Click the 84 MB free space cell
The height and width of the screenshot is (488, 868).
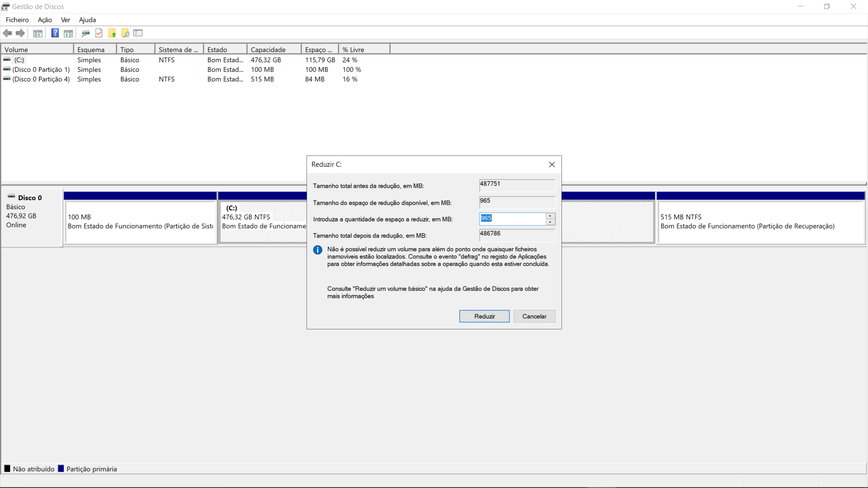[315, 79]
